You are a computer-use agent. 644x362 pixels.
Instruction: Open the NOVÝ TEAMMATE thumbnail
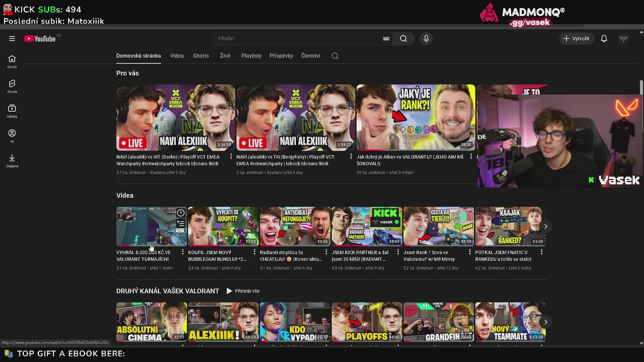(x=510, y=322)
